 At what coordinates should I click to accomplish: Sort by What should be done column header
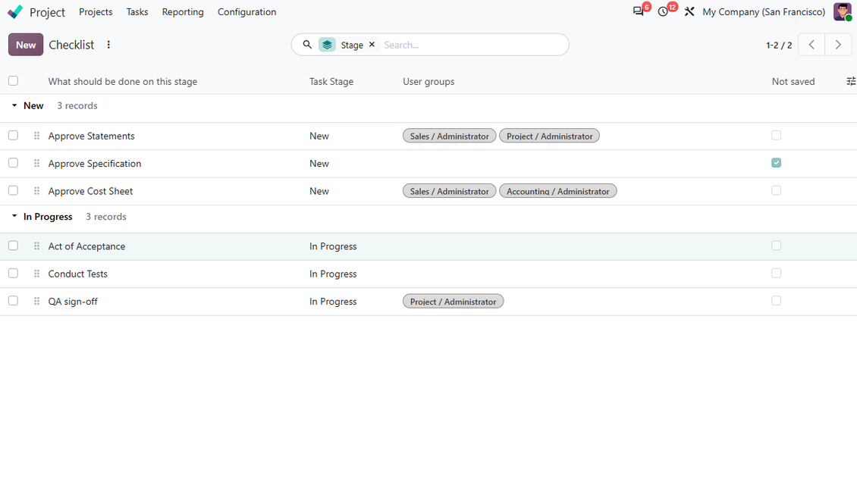tap(122, 81)
